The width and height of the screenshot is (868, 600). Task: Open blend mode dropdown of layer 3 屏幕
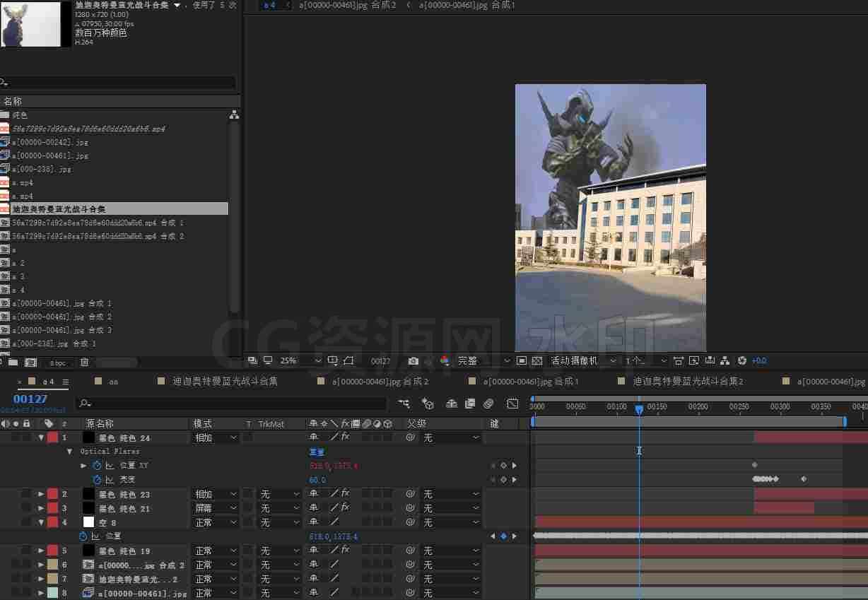coord(216,508)
